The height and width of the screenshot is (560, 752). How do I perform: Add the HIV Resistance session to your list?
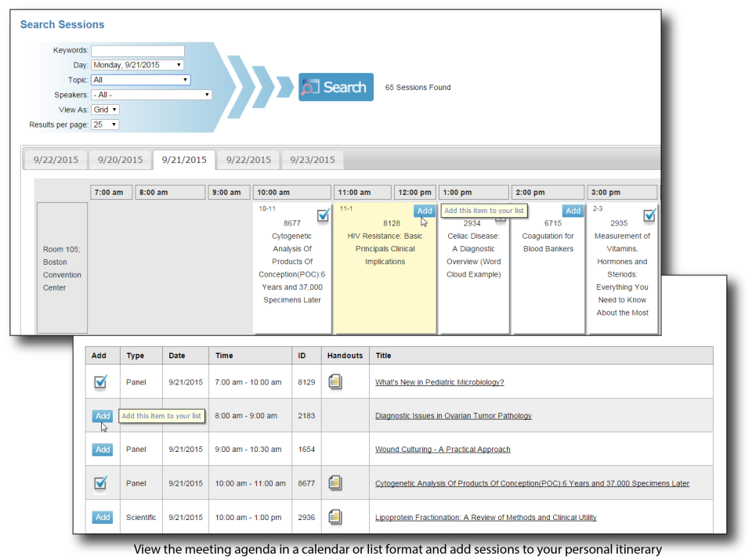[425, 211]
